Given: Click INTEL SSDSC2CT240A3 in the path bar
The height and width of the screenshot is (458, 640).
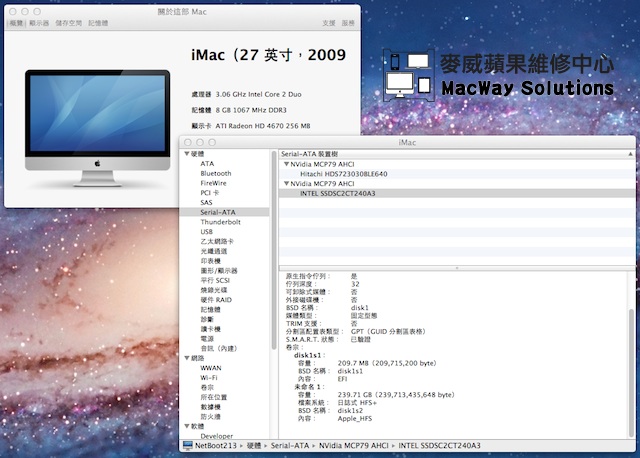Looking at the screenshot, I should 439,445.
